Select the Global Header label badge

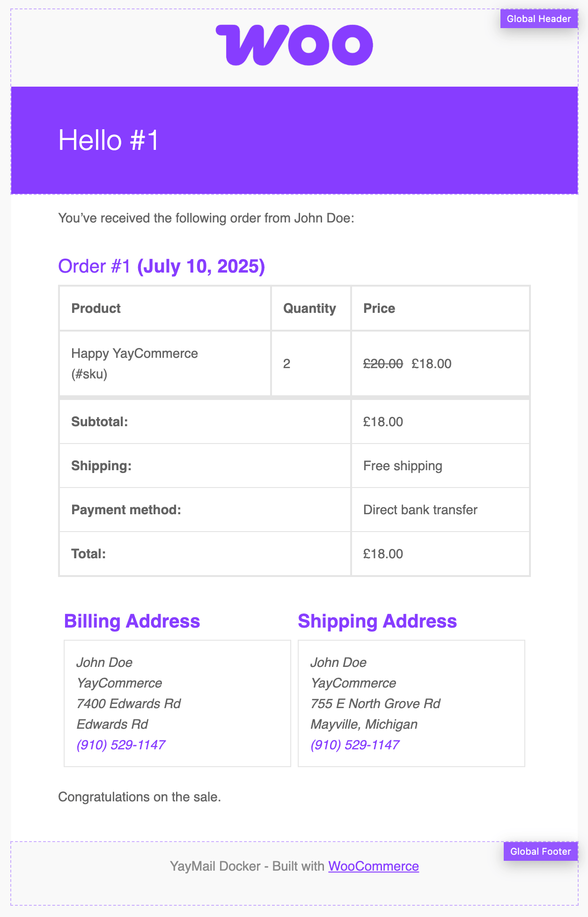[538, 19]
